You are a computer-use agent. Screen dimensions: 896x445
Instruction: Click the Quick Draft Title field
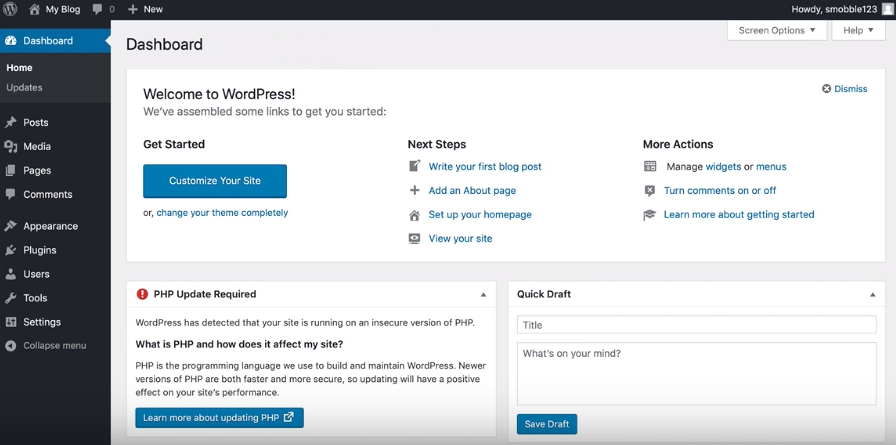pyautogui.click(x=696, y=325)
